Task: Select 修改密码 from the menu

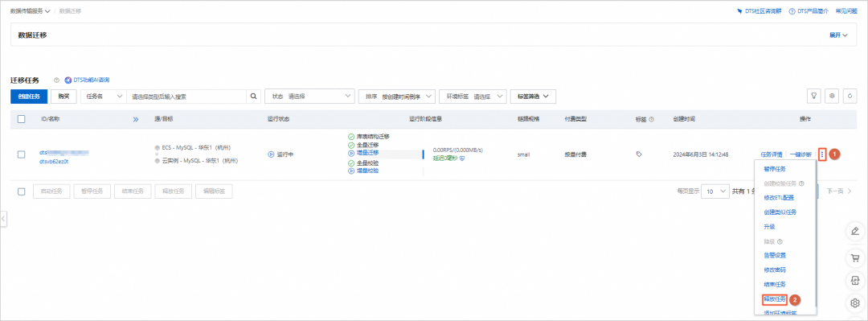Action: coord(775,270)
